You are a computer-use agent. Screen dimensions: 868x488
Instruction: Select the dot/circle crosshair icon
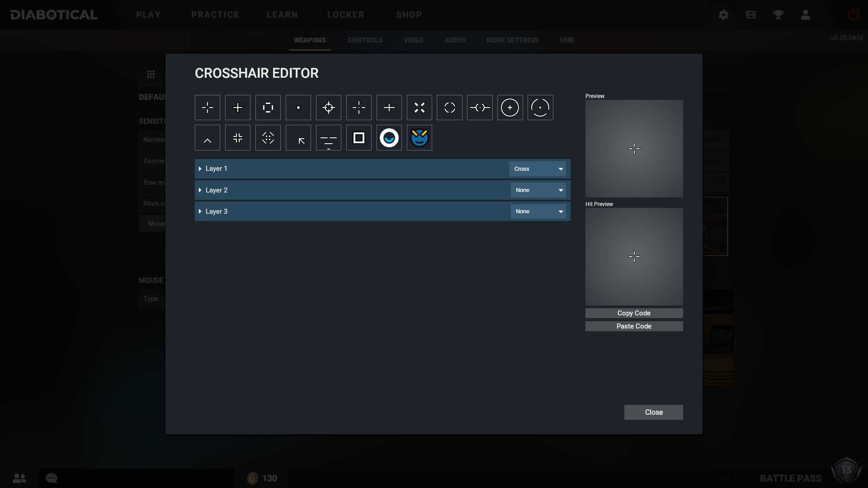tap(298, 107)
